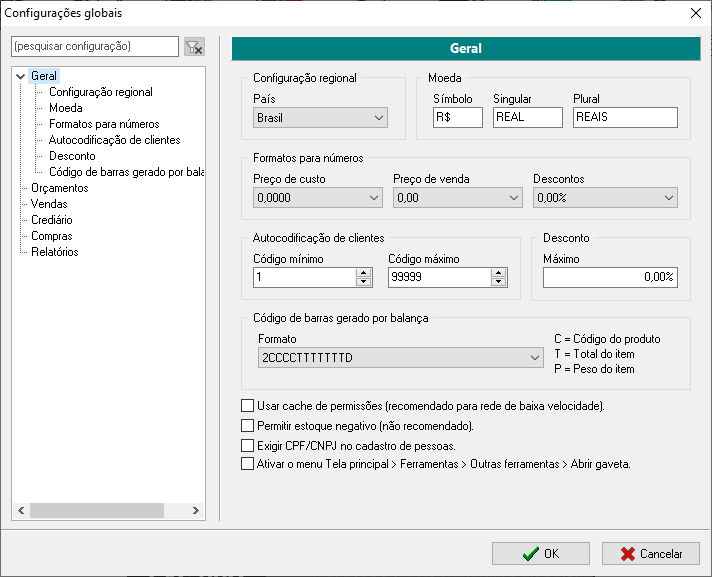Confirm settings with the OK button
Image resolution: width=712 pixels, height=577 pixels.
point(541,554)
